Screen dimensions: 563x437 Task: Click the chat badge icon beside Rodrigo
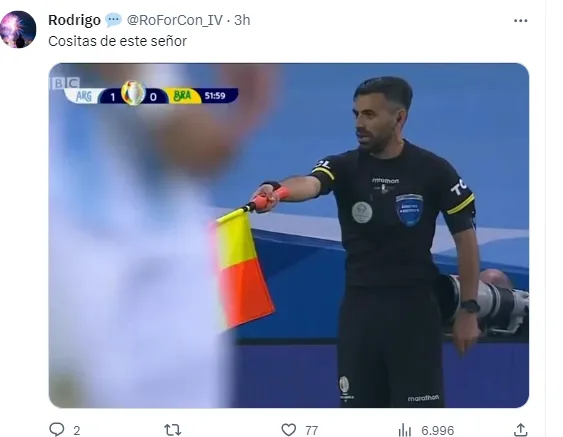113,20
